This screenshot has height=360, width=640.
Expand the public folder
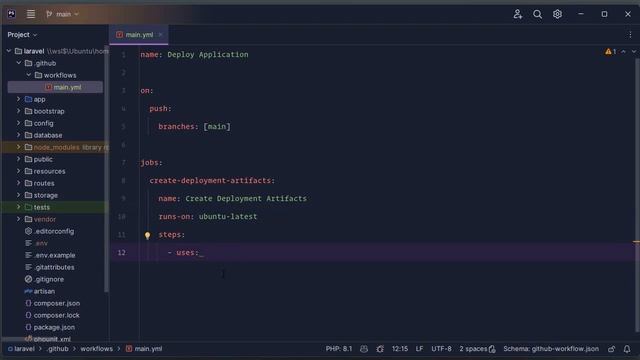point(18,159)
